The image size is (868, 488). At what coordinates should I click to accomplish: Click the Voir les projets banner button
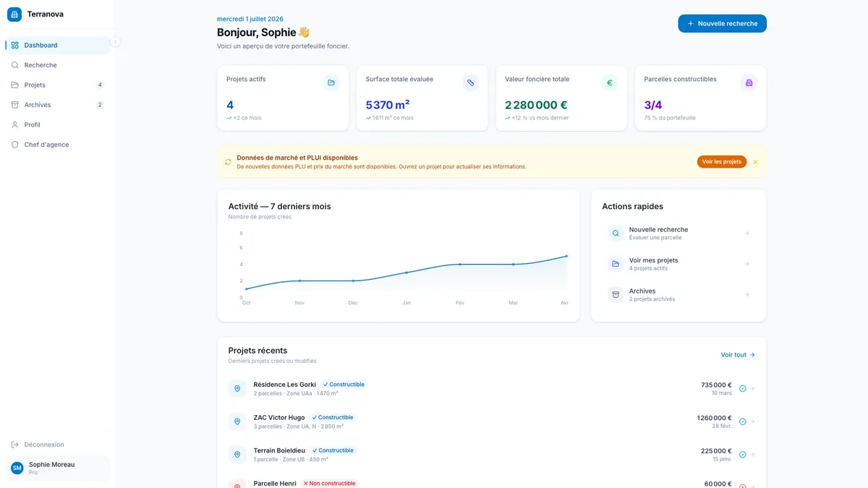tap(722, 162)
